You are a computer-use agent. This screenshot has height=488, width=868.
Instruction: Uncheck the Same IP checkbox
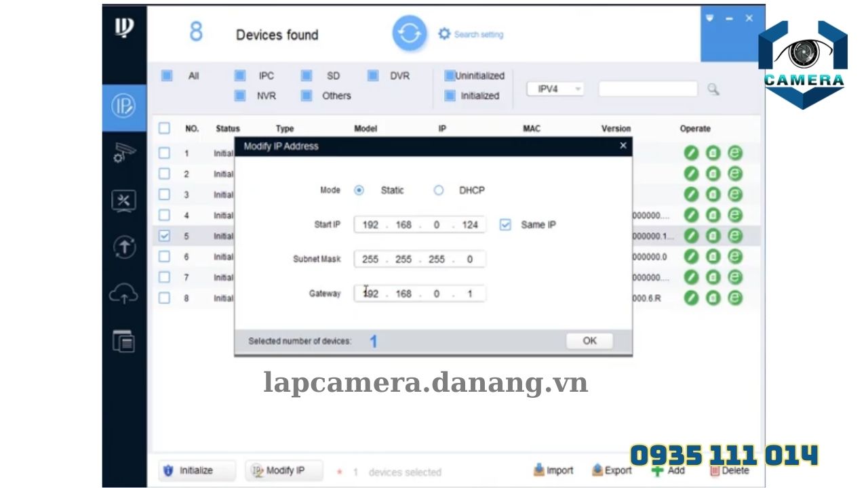[505, 224]
